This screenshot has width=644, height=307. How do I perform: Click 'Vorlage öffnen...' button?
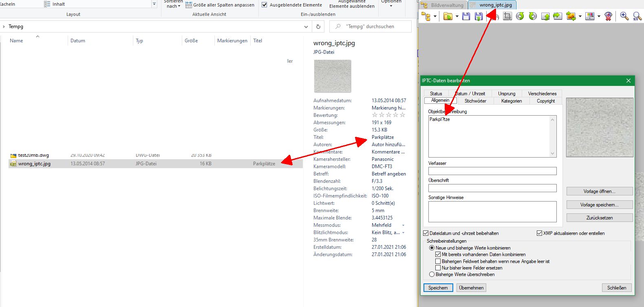click(600, 191)
